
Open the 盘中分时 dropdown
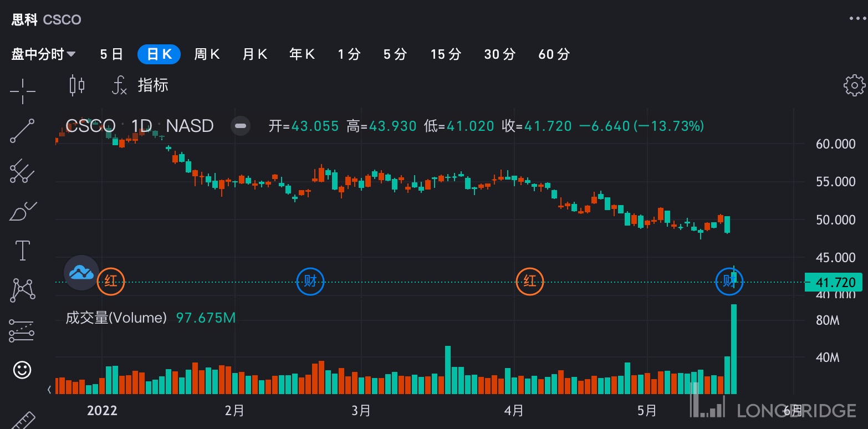[43, 54]
